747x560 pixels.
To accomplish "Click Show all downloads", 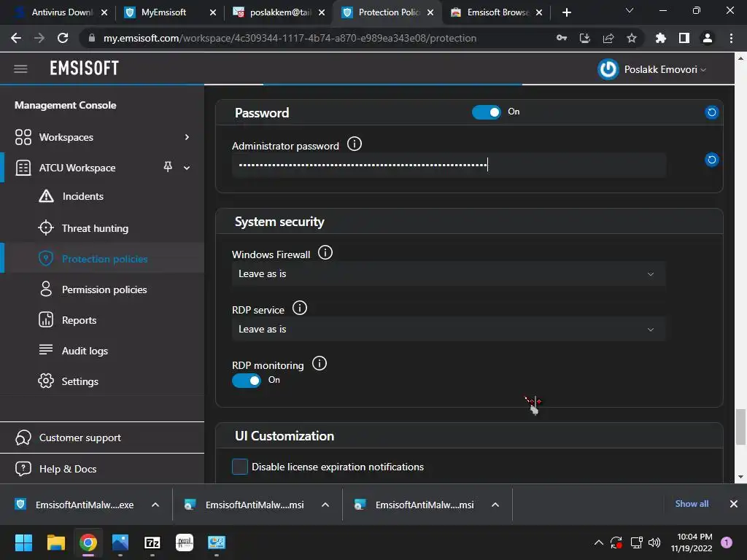I will click(692, 504).
